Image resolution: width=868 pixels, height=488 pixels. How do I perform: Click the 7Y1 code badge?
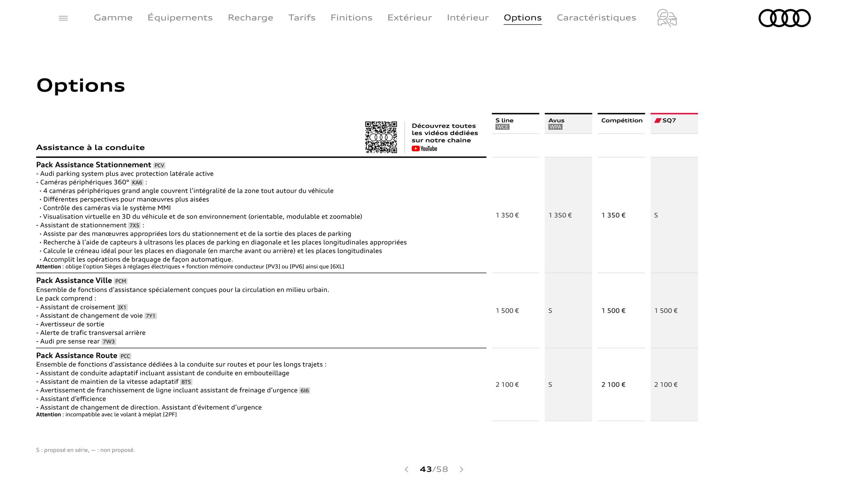[x=151, y=316]
